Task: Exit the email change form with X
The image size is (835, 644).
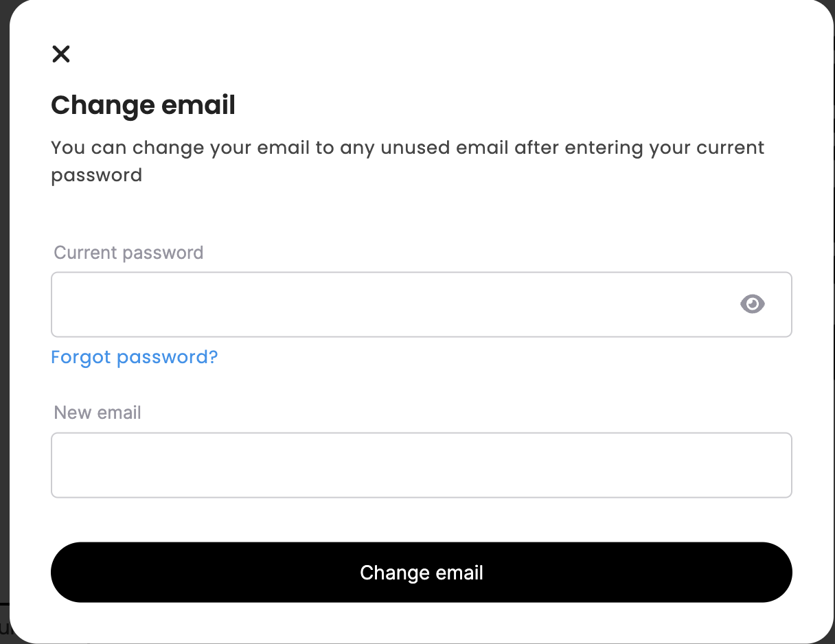Action: click(x=61, y=54)
